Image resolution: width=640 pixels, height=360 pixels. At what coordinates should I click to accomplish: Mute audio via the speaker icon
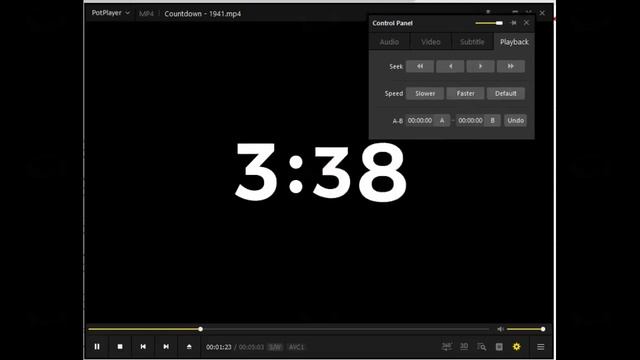(500, 329)
